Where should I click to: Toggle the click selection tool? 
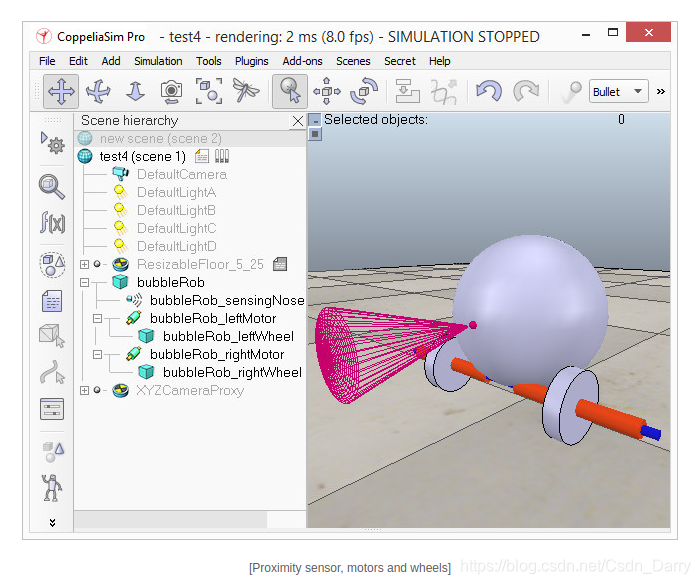[290, 92]
